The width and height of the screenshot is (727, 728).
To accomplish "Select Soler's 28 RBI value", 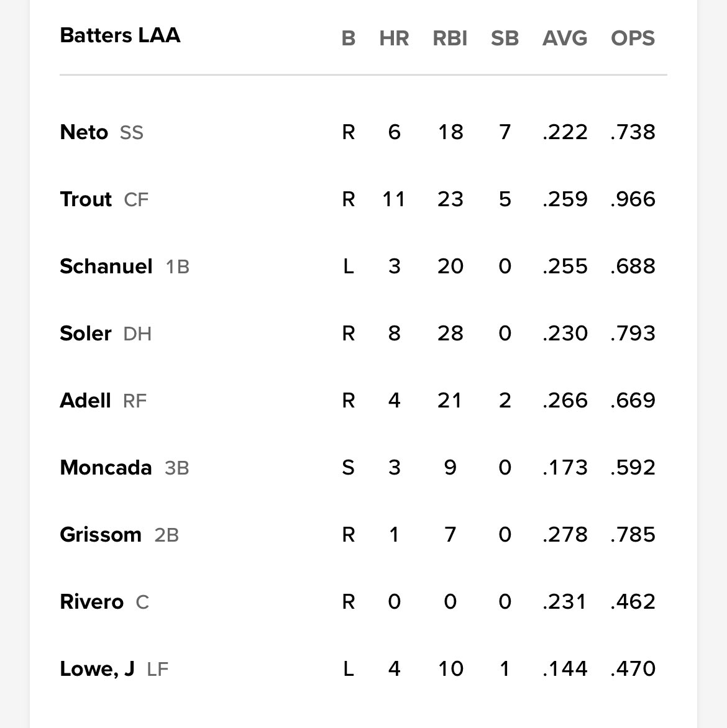I will pyautogui.click(x=450, y=334).
